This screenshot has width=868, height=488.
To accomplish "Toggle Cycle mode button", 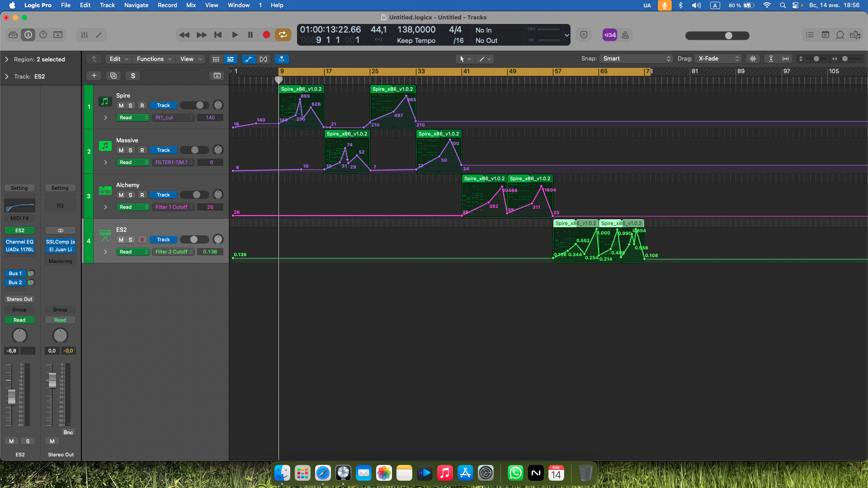I will click(x=283, y=35).
